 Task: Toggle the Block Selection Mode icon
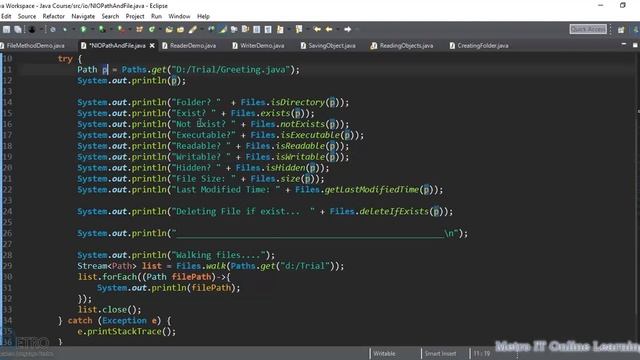tap(256, 29)
